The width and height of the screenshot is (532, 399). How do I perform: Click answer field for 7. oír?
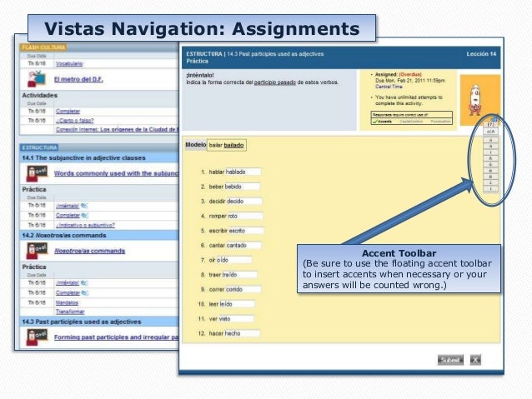234,260
